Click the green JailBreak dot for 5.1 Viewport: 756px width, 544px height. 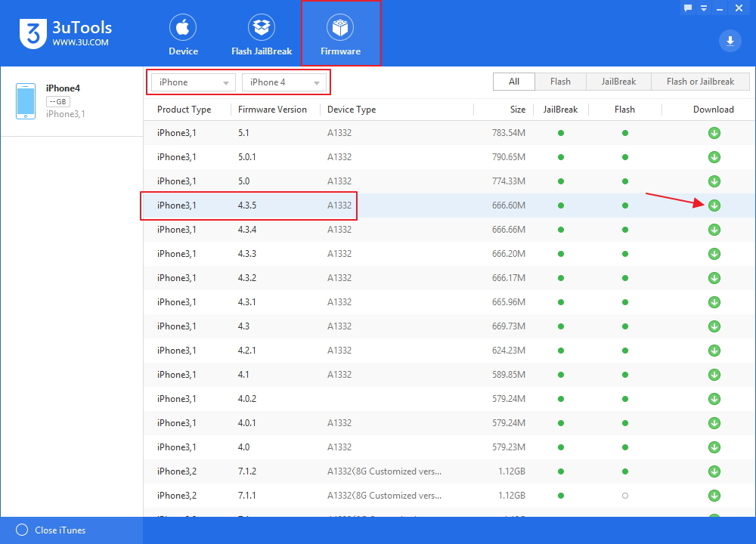[561, 133]
